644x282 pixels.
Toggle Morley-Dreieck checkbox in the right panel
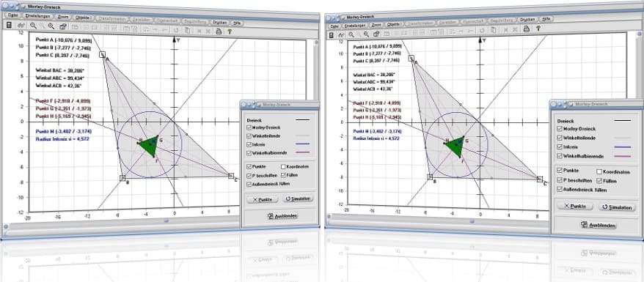point(560,129)
